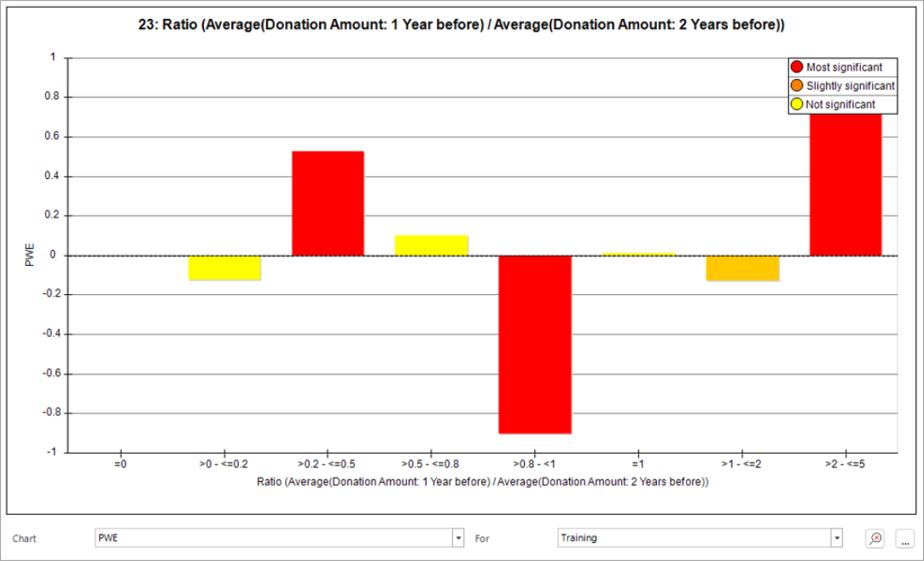Click the reset zoom magnifier icon
Viewport: 924px width, 561px height.
tap(875, 538)
